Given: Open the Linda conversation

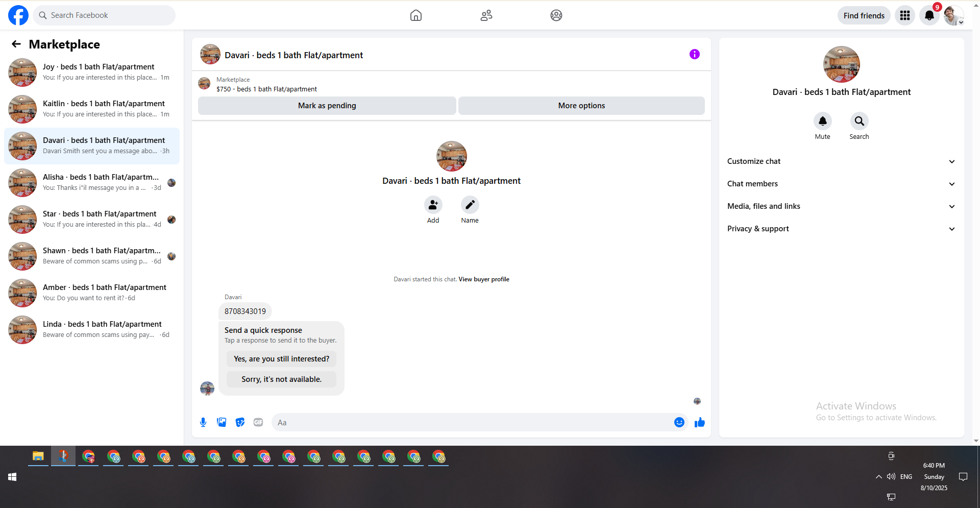Looking at the screenshot, I should pyautogui.click(x=92, y=330).
